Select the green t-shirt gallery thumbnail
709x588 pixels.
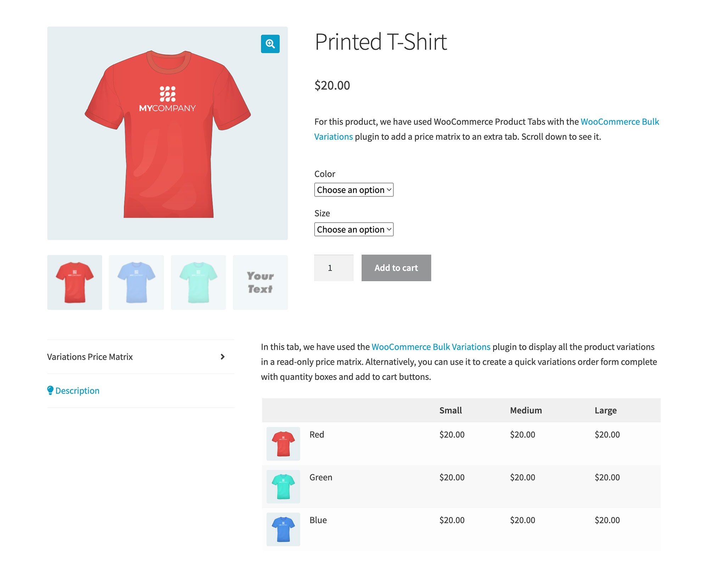198,282
